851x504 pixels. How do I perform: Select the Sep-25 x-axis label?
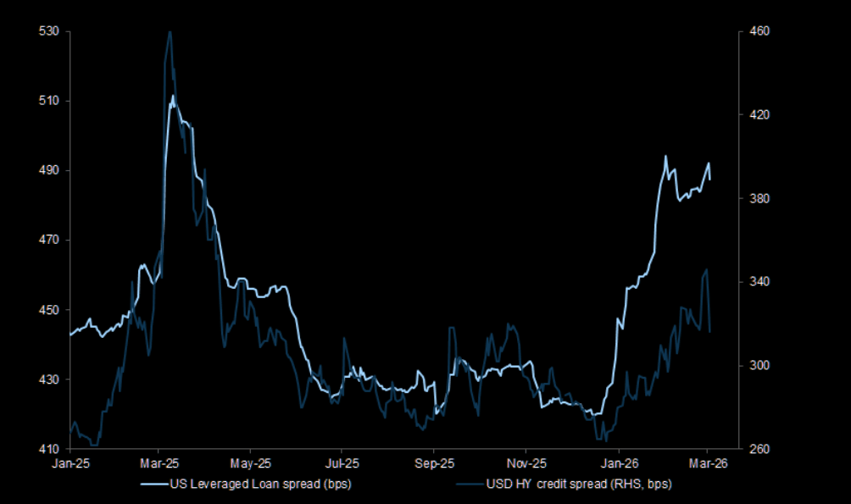434,463
